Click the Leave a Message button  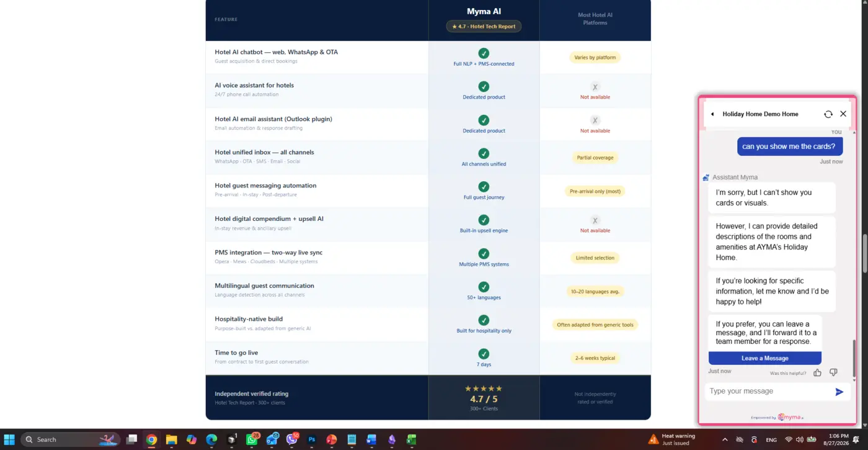click(x=765, y=358)
